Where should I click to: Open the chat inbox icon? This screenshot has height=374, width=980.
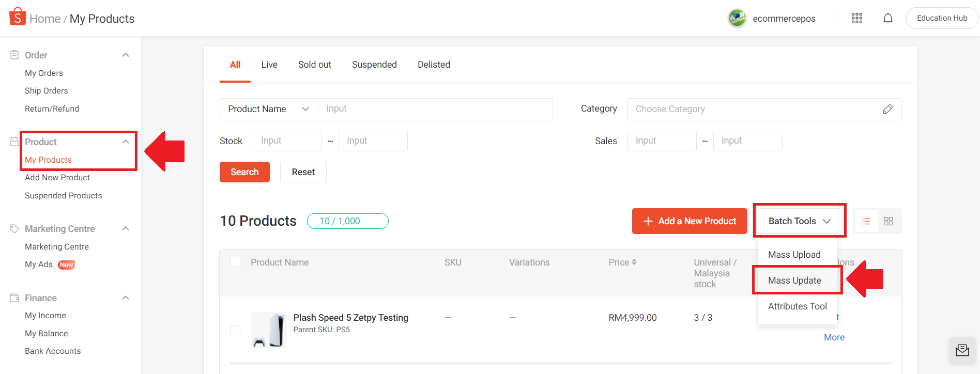(x=962, y=351)
